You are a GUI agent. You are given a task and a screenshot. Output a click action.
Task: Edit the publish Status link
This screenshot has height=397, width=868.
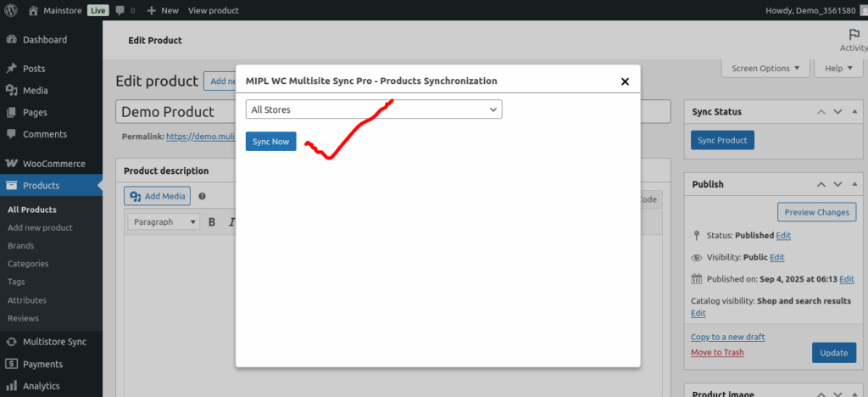tap(783, 235)
